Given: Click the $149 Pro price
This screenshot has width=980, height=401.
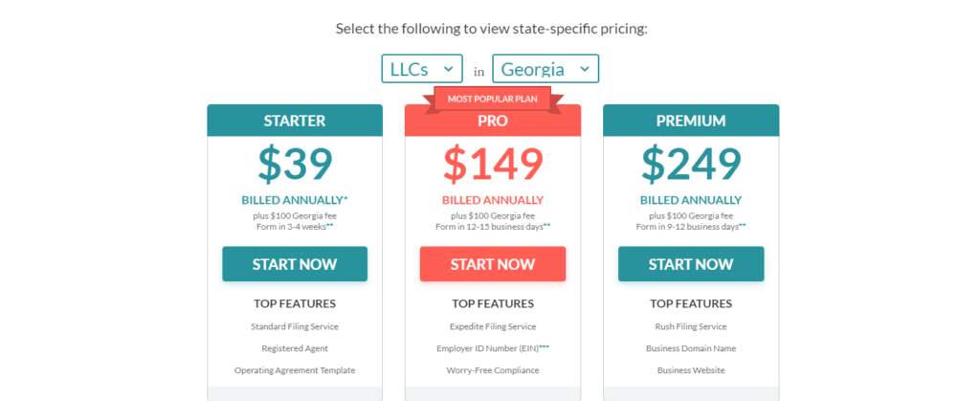Looking at the screenshot, I should pyautogui.click(x=493, y=165).
